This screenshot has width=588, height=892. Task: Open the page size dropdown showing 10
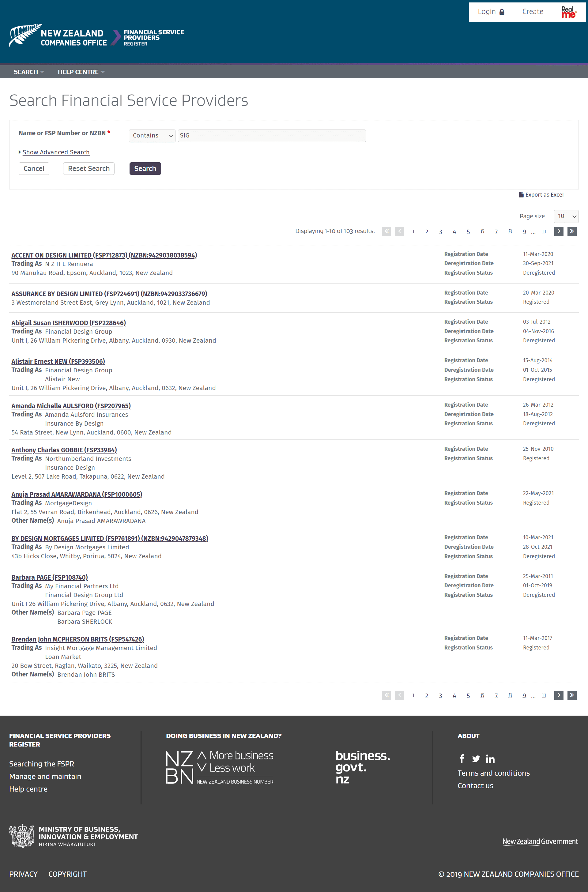565,216
